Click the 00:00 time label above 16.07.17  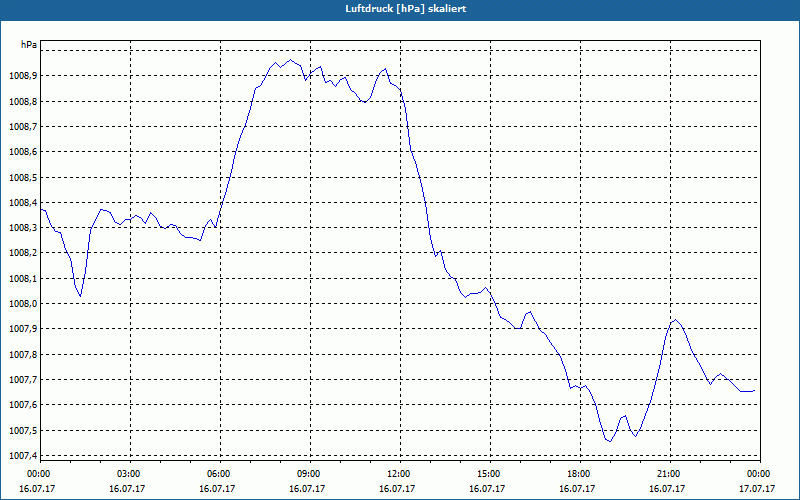pyautogui.click(x=38, y=474)
